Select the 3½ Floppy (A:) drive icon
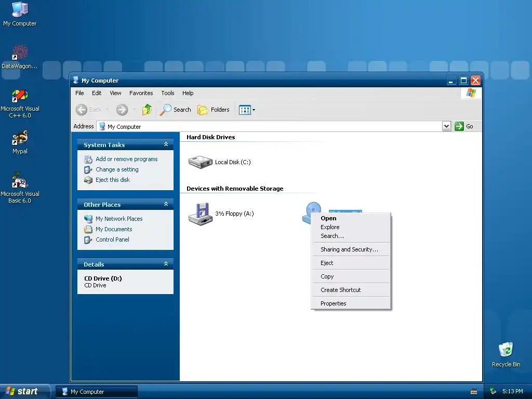Screen dimensions: 532x399 coord(200,214)
